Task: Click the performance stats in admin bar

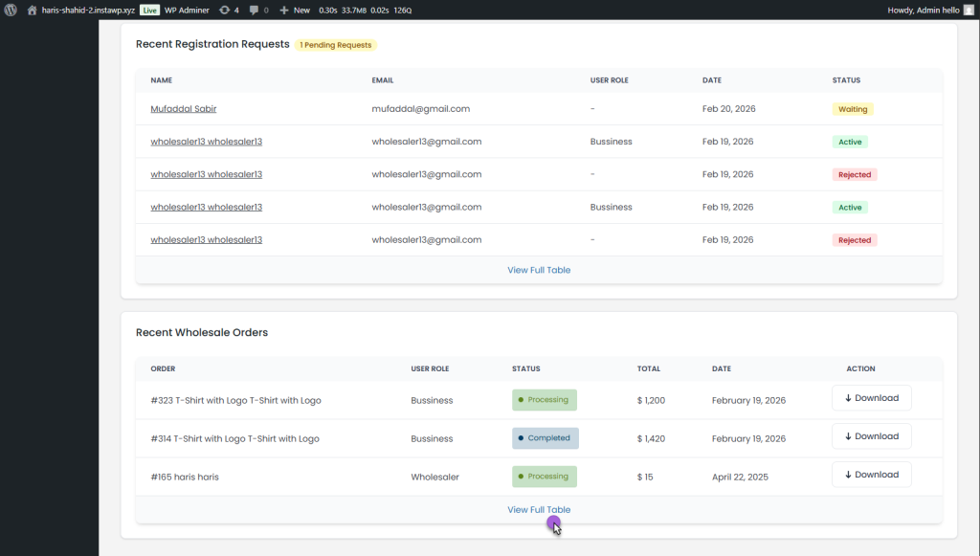Action: tap(365, 10)
